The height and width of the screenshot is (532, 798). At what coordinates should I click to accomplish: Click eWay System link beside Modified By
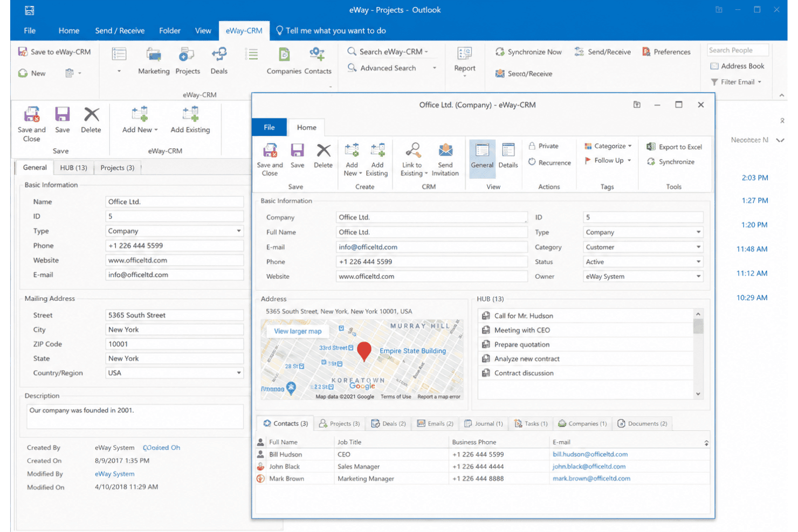point(114,474)
